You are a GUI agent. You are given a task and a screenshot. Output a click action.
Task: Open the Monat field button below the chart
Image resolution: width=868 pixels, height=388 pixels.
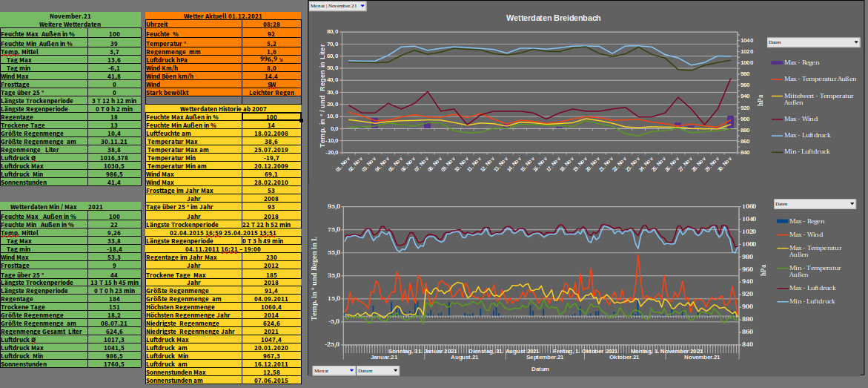pos(334,370)
